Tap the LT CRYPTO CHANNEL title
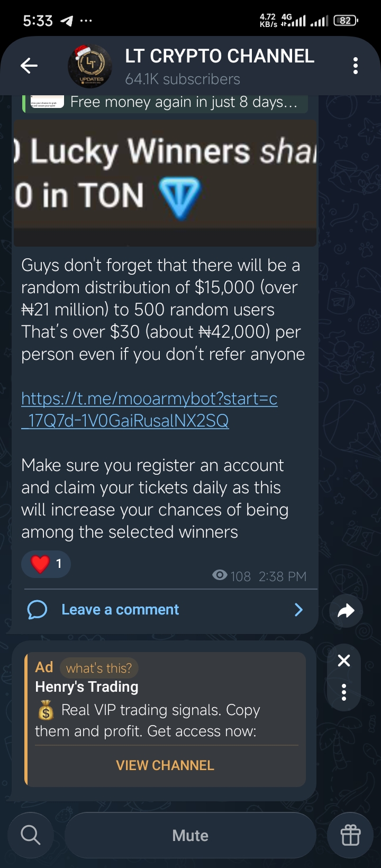Viewport: 381px width, 868px height. pos(220,56)
